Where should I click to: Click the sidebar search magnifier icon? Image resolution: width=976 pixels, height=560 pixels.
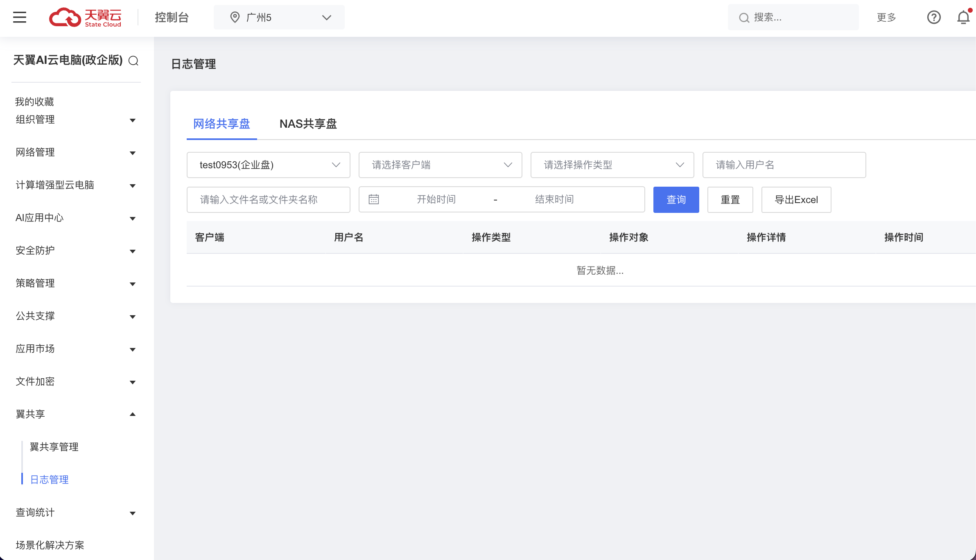click(x=133, y=61)
